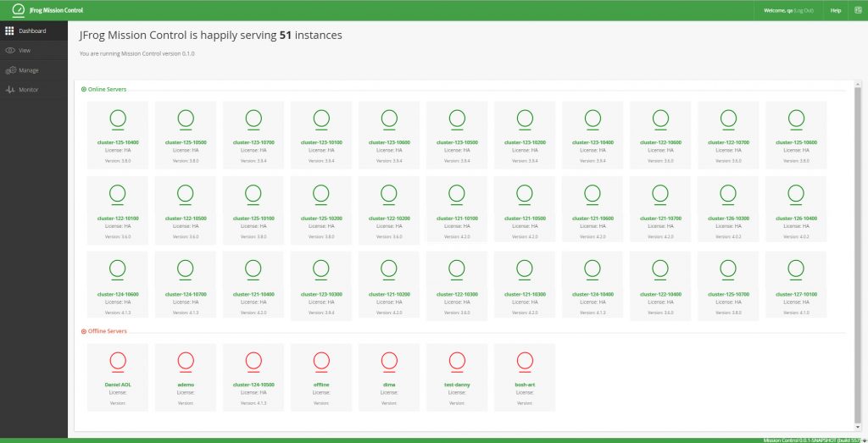868x443 pixels.
Task: Open the test-danny server name link
Action: (x=457, y=385)
